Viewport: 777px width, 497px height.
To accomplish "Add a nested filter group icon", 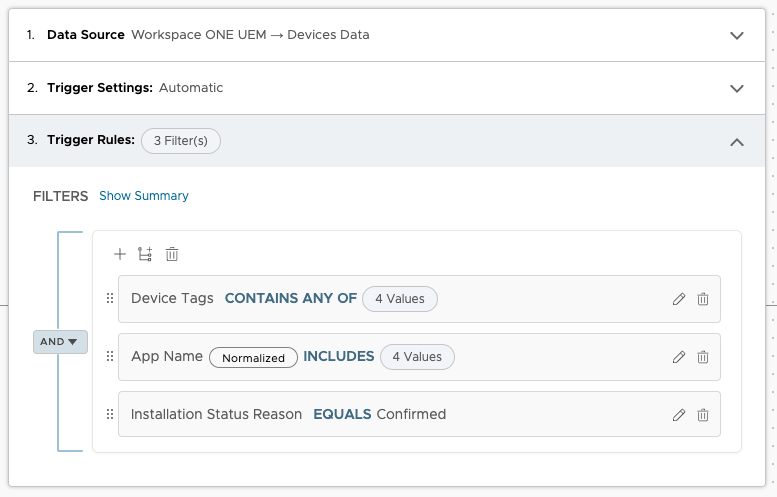I will point(145,254).
